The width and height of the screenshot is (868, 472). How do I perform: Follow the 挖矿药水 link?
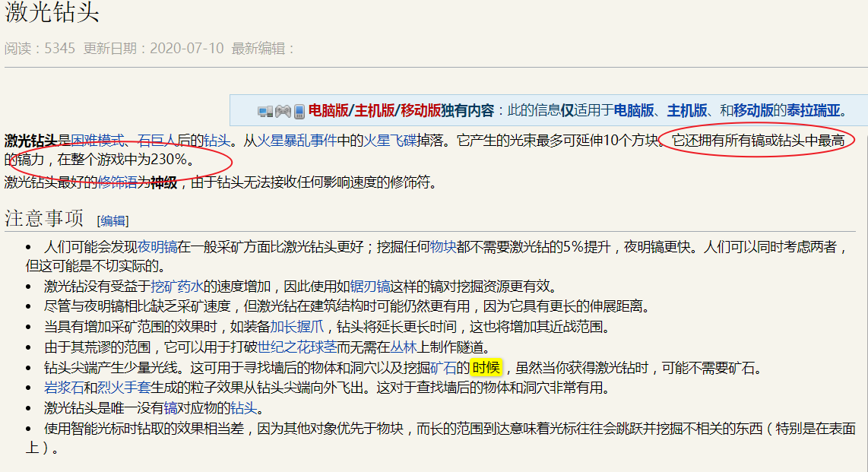pyautogui.click(x=176, y=287)
